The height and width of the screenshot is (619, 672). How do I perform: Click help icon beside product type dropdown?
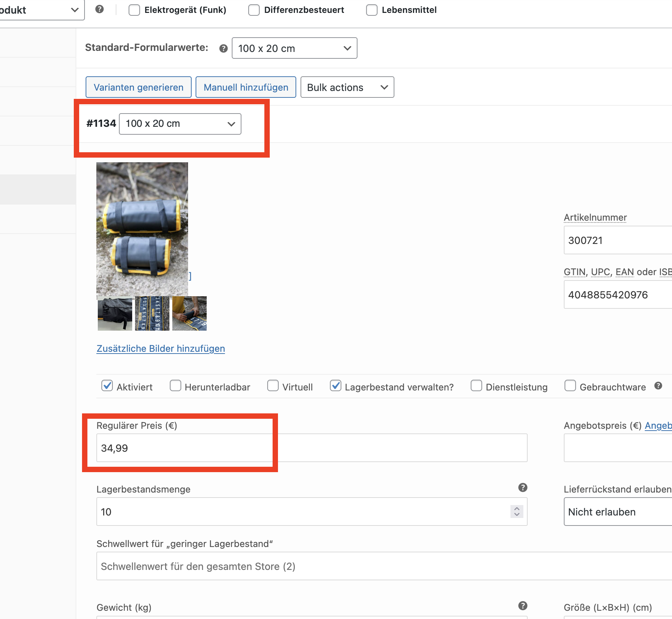coord(100,9)
